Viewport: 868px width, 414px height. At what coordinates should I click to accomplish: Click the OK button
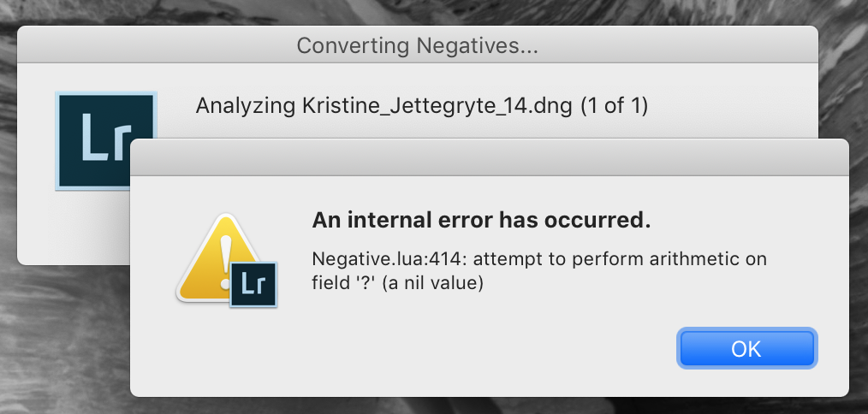[x=746, y=348]
